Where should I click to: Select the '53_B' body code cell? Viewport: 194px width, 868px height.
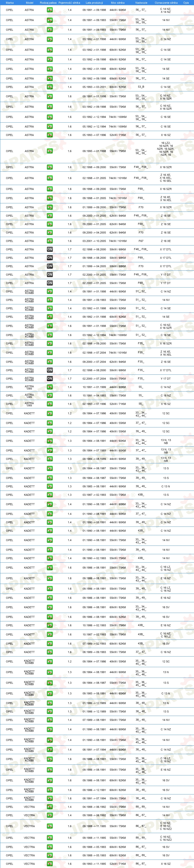[141, 87]
